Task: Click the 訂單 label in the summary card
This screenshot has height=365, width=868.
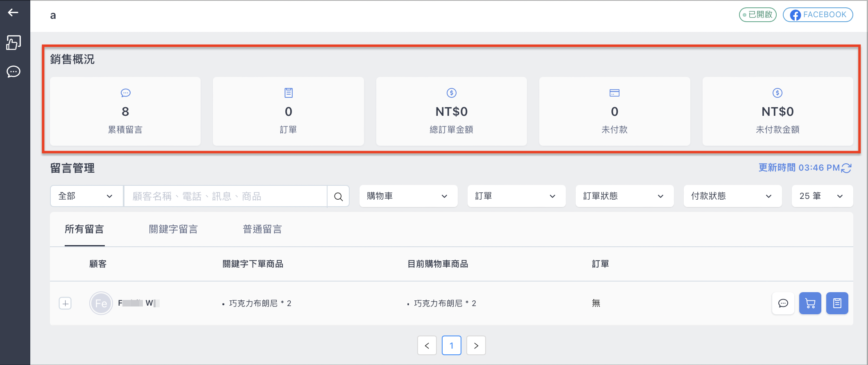Action: pyautogui.click(x=289, y=130)
